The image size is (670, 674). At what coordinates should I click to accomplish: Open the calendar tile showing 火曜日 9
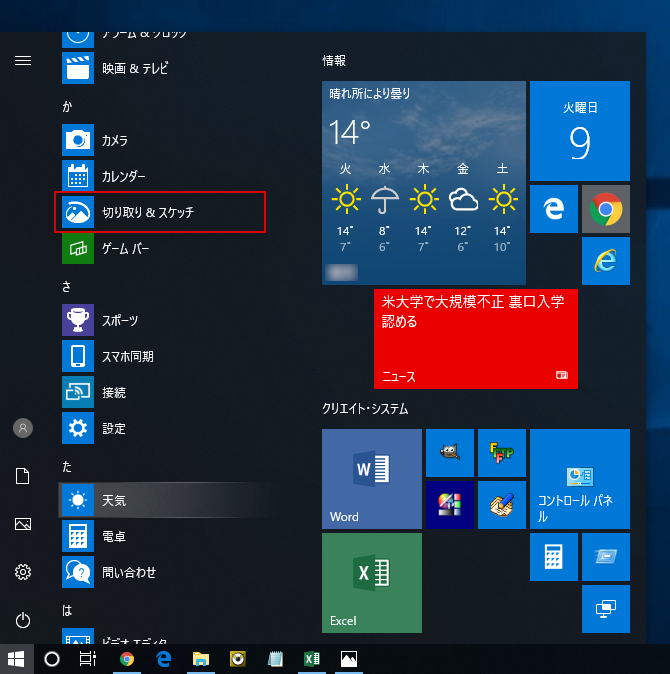pyautogui.click(x=580, y=131)
